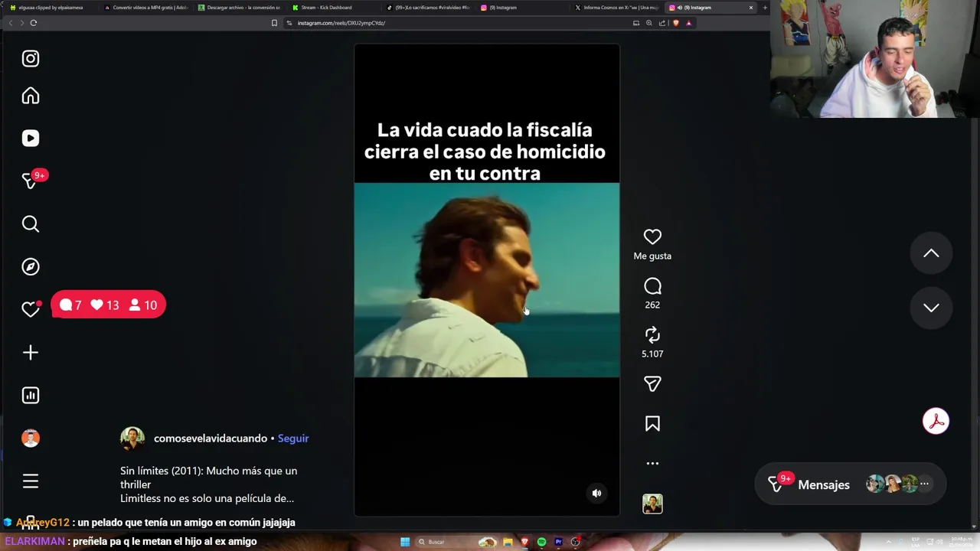
Task: Open profile avatar in left sidebar
Action: pyautogui.click(x=31, y=439)
